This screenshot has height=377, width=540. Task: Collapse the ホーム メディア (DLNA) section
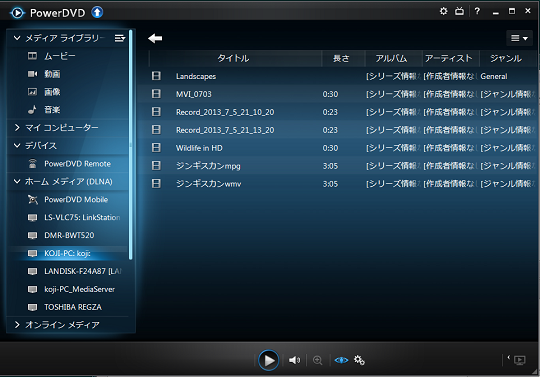tap(17, 181)
